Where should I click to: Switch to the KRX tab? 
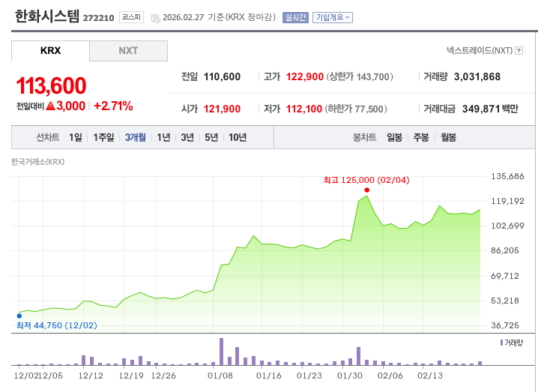pyautogui.click(x=50, y=51)
